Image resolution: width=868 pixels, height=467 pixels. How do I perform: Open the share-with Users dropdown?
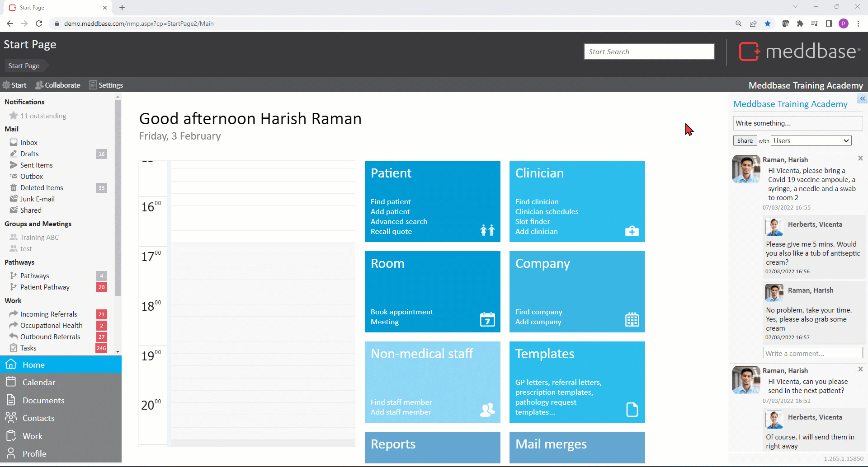(811, 141)
